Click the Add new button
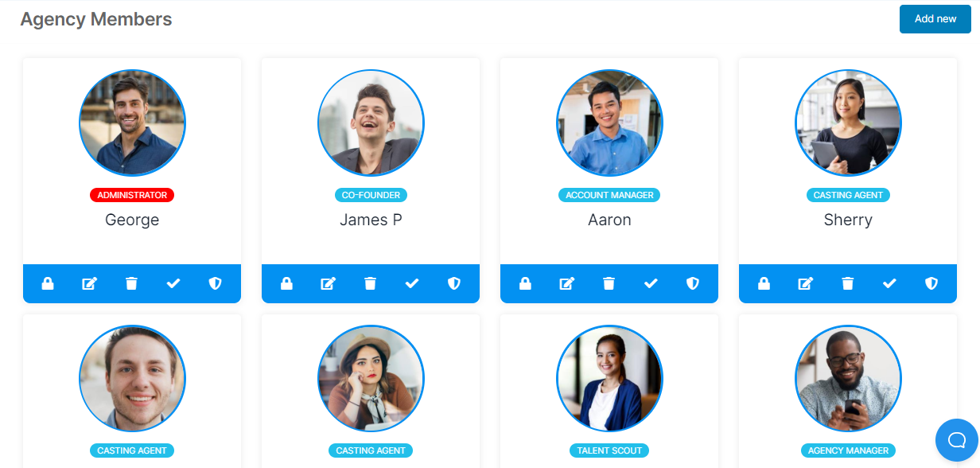 tap(935, 19)
